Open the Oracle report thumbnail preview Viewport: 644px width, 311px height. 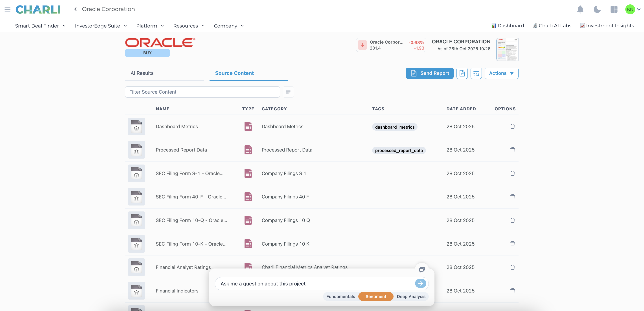tap(507, 49)
